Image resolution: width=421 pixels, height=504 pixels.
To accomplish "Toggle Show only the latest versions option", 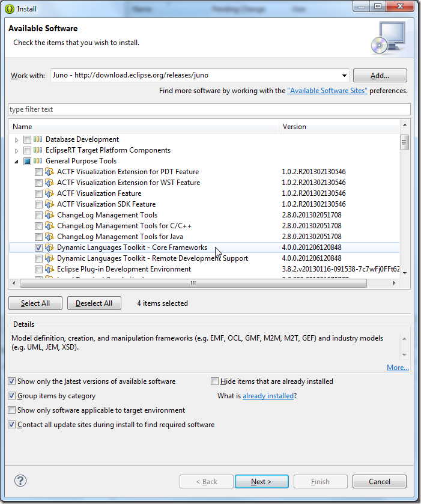I will 12,381.
